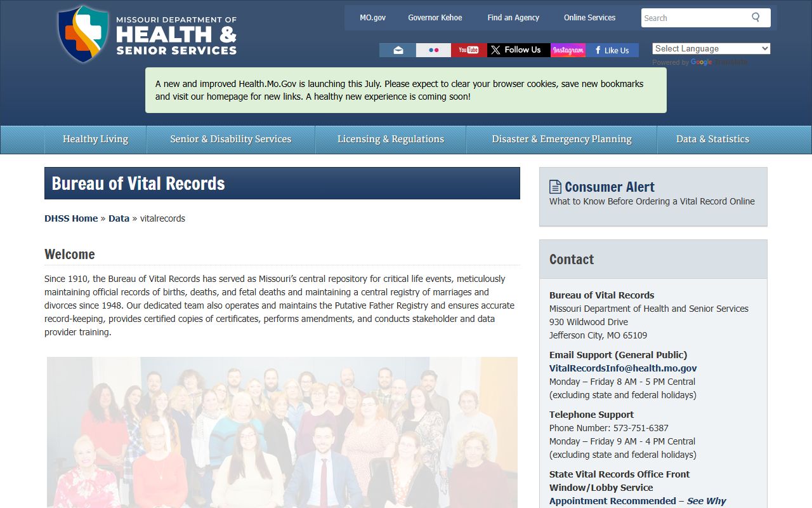Open the Licensing & Regulations menu
This screenshot has height=508, width=812.
coord(391,139)
